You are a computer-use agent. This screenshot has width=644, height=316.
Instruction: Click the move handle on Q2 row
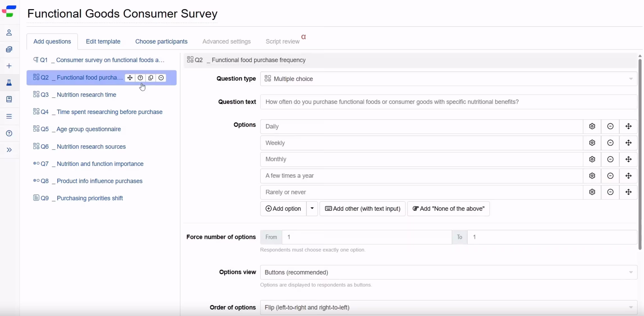pyautogui.click(x=130, y=78)
